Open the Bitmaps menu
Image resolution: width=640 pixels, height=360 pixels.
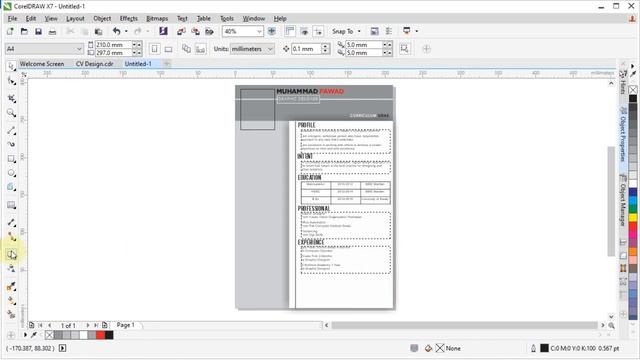point(157,18)
